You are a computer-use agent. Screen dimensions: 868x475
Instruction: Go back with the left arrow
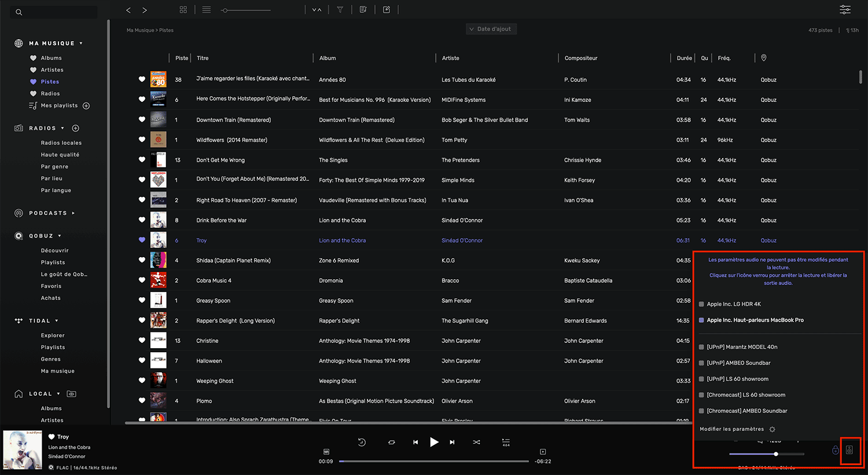[128, 10]
